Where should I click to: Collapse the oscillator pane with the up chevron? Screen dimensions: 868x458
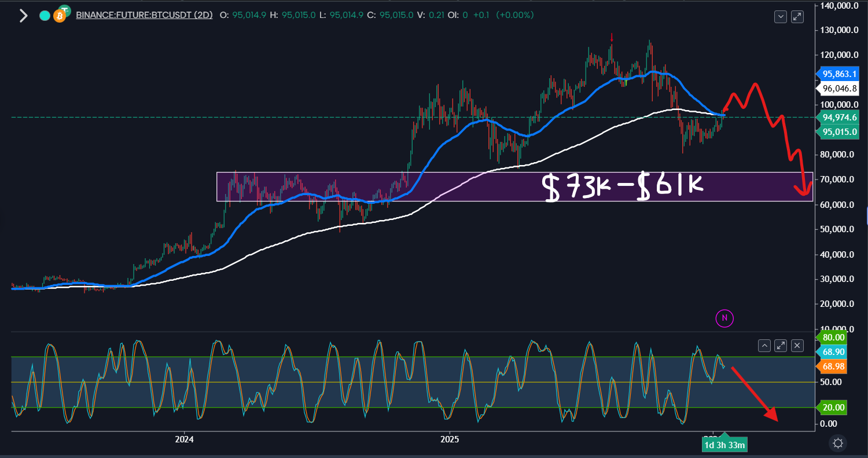764,346
